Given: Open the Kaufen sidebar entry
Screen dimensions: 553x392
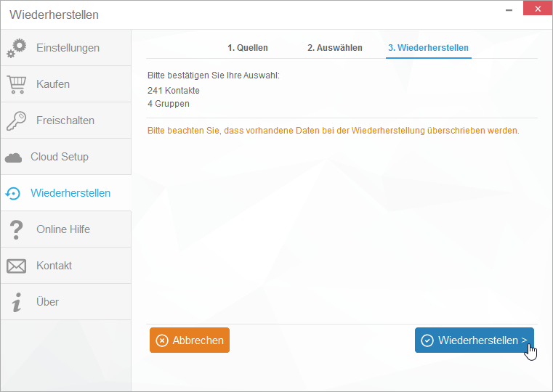Looking at the screenshot, I should click(x=66, y=84).
